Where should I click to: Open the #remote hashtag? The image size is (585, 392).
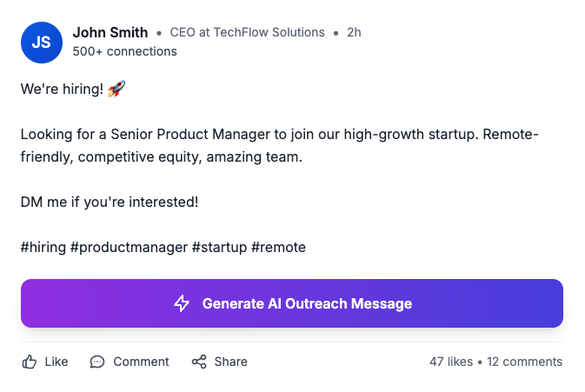click(x=279, y=248)
